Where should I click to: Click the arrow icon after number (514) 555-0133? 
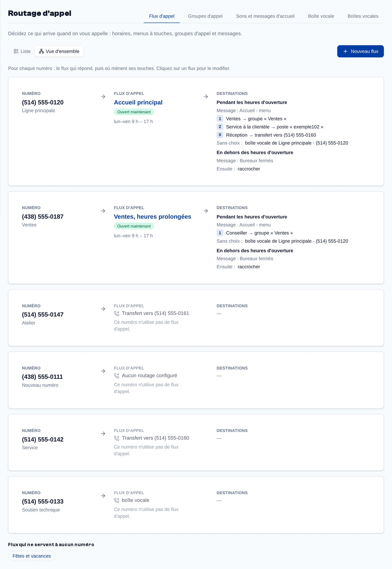click(103, 496)
